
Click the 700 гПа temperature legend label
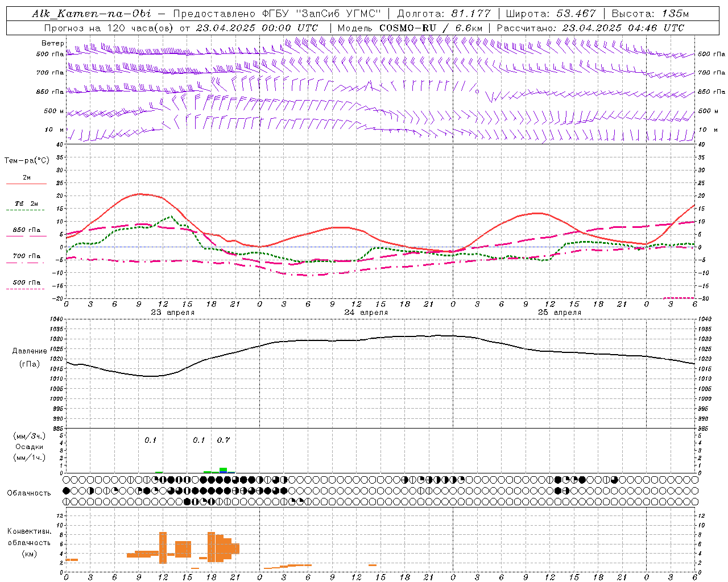27,256
